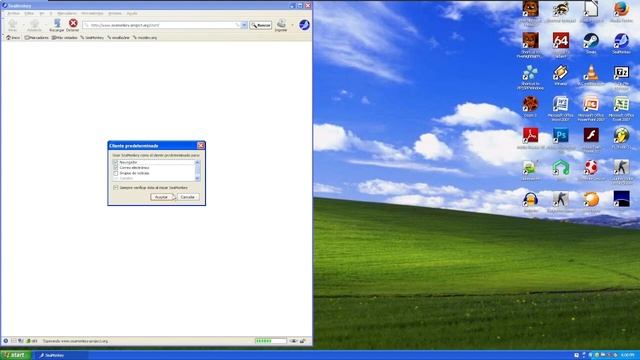Screen dimensions: 640x360
Task: Toggle the Navegador checkbox
Action: coord(116,162)
